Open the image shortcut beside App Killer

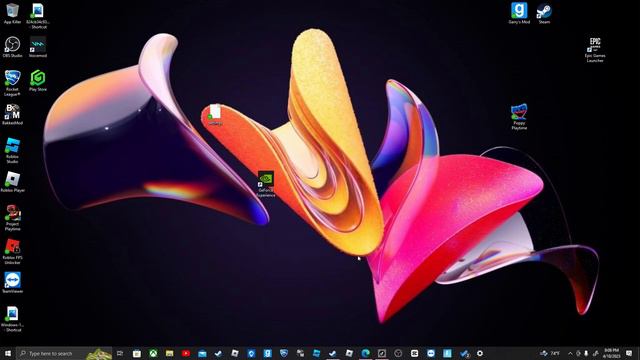(38, 16)
